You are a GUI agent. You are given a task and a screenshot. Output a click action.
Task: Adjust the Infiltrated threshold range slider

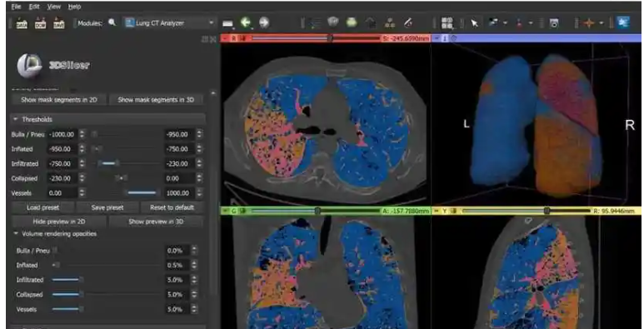[x=125, y=163]
